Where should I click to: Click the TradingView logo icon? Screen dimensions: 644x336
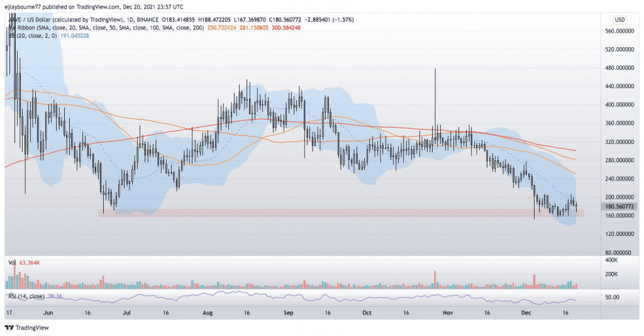tap(9, 328)
